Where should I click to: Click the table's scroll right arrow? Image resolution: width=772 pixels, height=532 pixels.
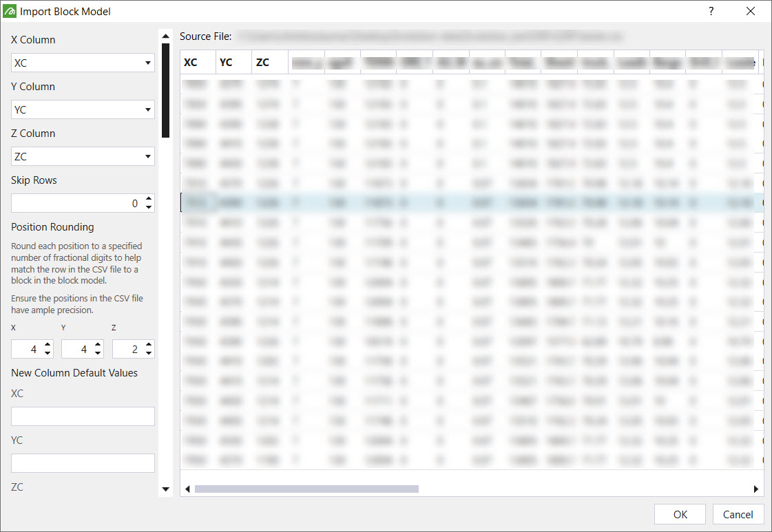755,489
